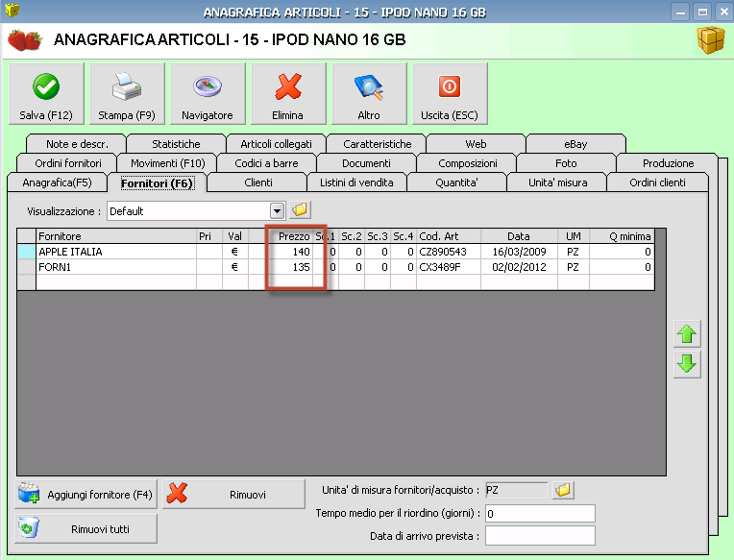
Task: Click the Fornitore column header
Action: coord(116,236)
